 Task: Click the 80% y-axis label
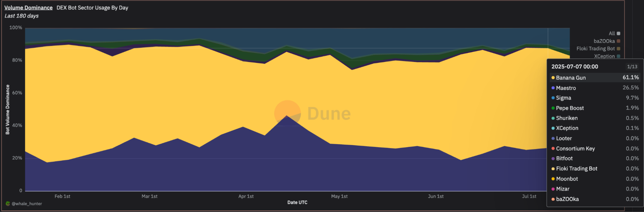pos(17,60)
